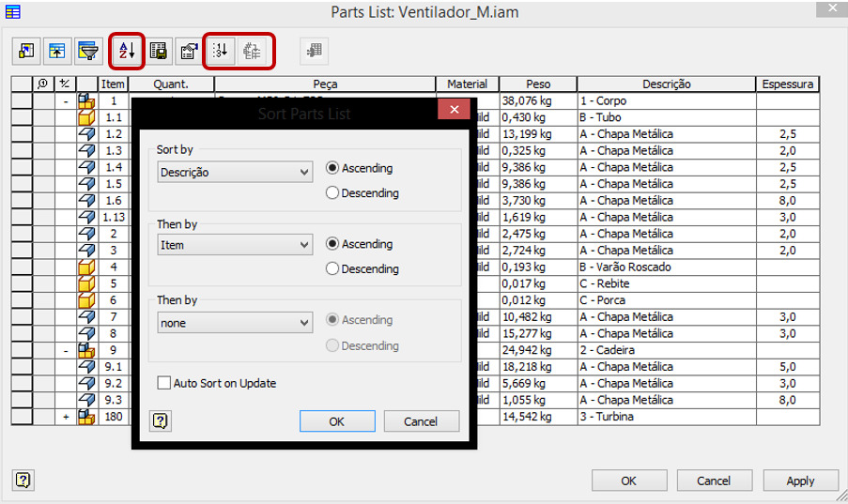
Task: Click Cancel in Sort Parts List dialog
Action: [421, 421]
